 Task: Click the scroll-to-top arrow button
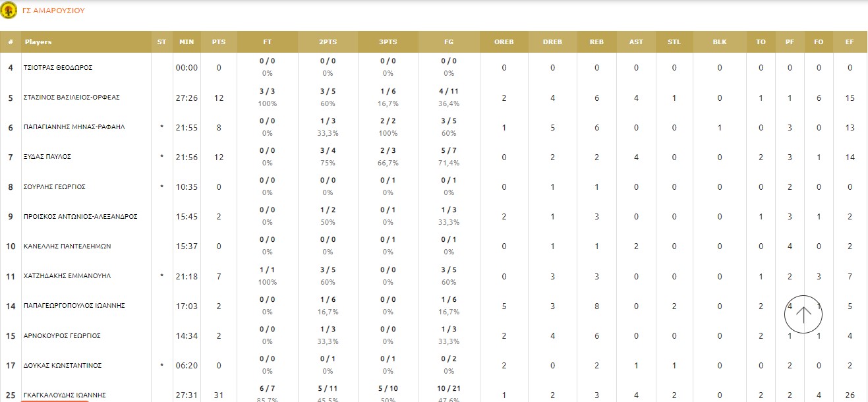click(803, 314)
